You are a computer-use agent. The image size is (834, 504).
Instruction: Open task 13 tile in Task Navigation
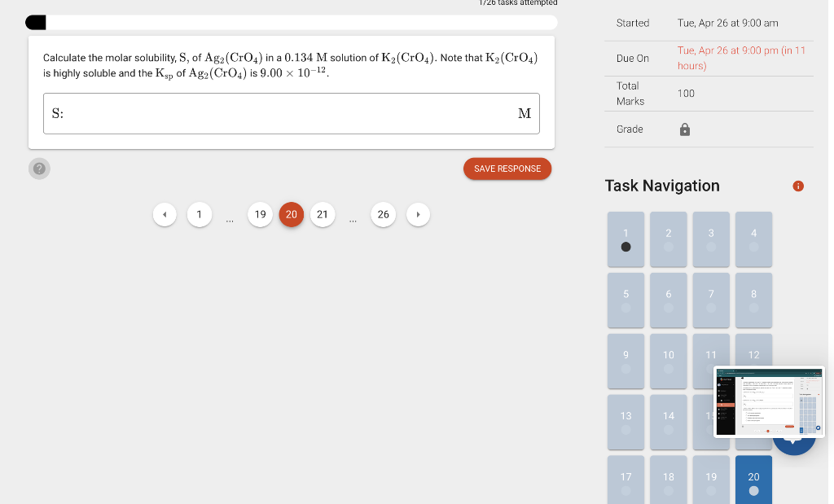tap(626, 422)
